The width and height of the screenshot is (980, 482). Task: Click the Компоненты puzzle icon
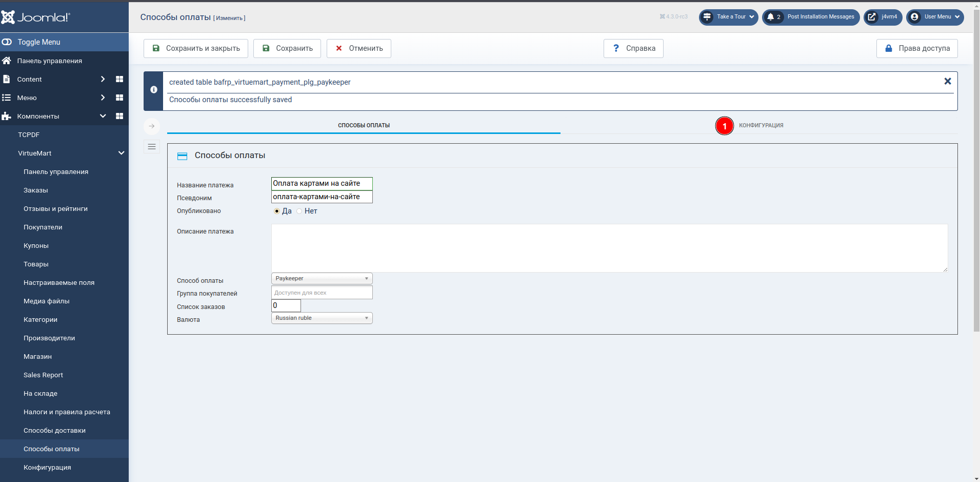pos(7,116)
